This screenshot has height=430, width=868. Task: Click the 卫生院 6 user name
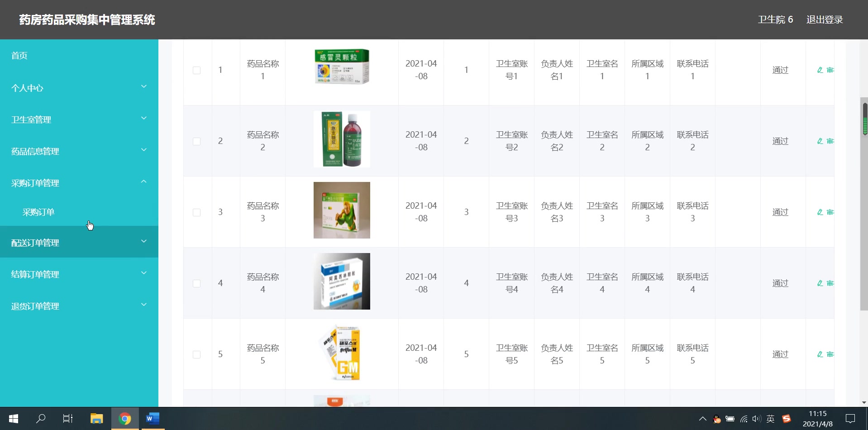(x=776, y=19)
